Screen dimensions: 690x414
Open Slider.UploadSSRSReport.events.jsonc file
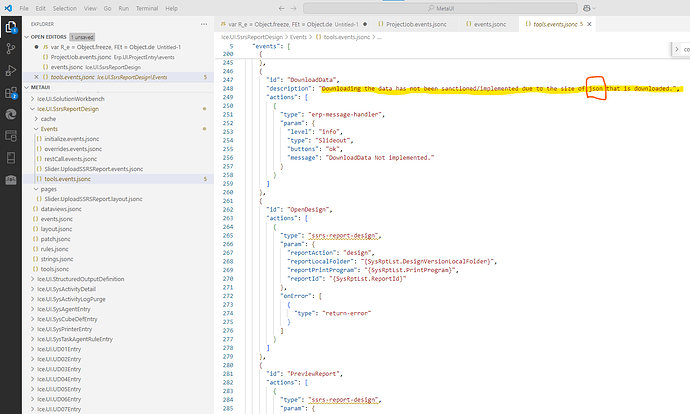93,169
